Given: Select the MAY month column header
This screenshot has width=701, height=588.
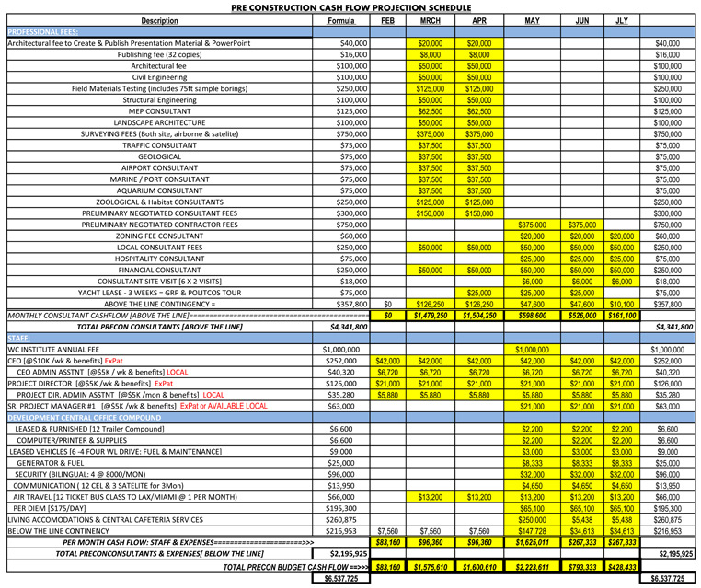Looking at the screenshot, I should coord(533,20).
